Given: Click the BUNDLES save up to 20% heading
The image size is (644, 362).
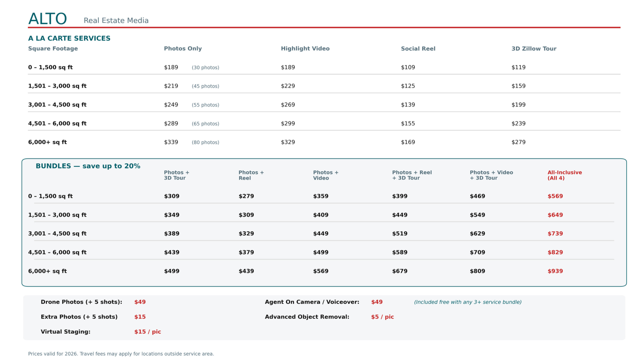Looking at the screenshot, I should coord(88,166).
